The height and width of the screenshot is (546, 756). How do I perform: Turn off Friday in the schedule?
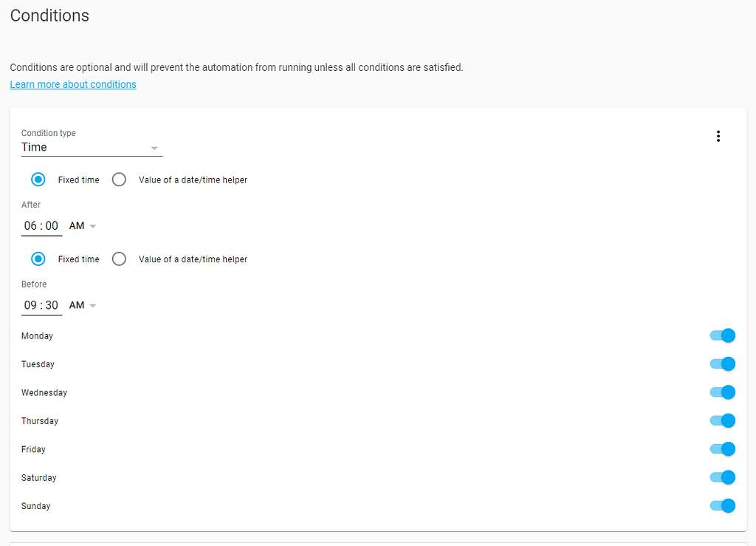tap(721, 448)
